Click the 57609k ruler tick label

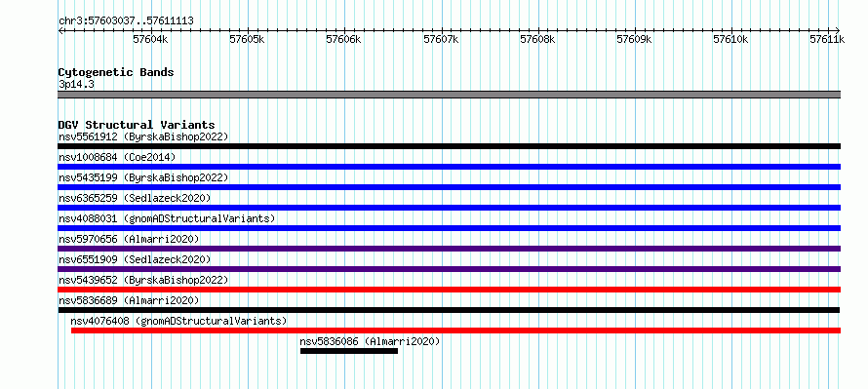(x=634, y=39)
